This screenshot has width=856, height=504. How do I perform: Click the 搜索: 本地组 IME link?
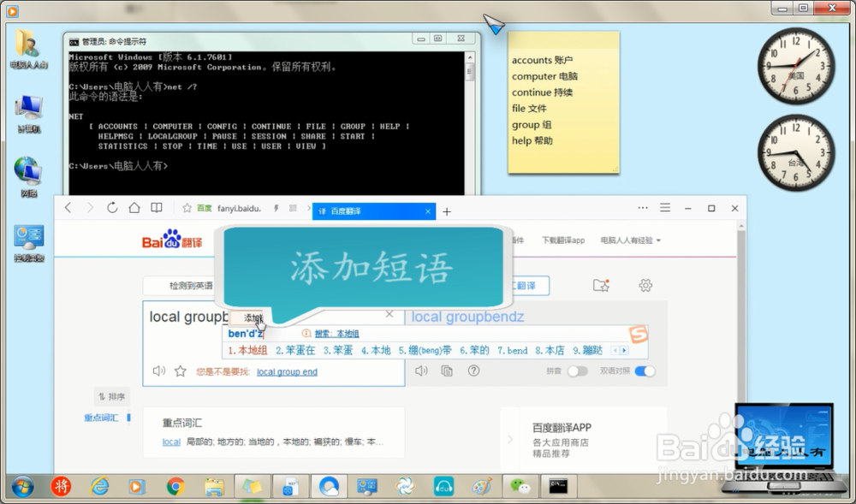(336, 334)
